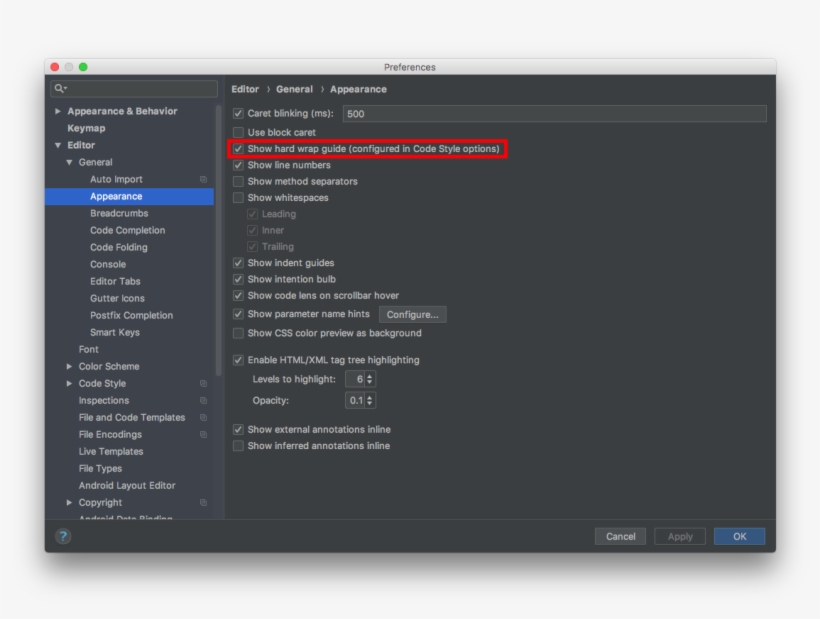The image size is (820, 619).
Task: Open the Code Folding settings page
Action: pos(118,247)
